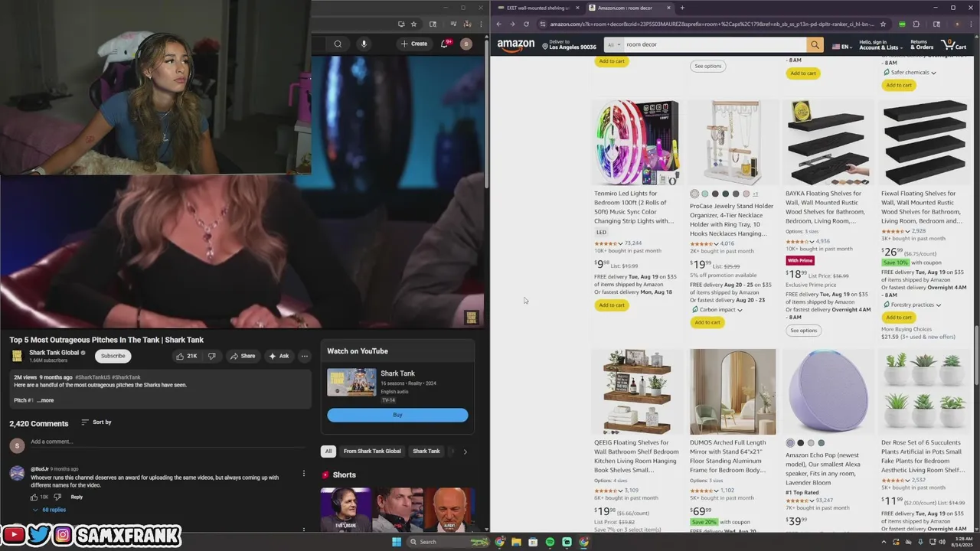Share the Shark Tank video
Screen dimensions: 980x551
click(243, 356)
